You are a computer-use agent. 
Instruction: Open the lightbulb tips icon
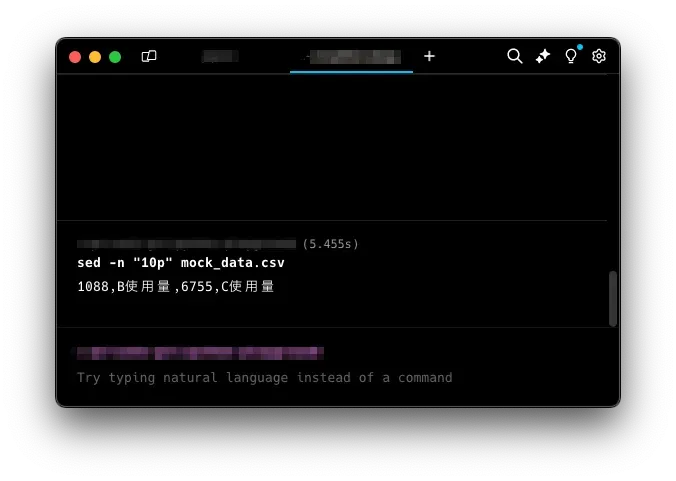[571, 56]
